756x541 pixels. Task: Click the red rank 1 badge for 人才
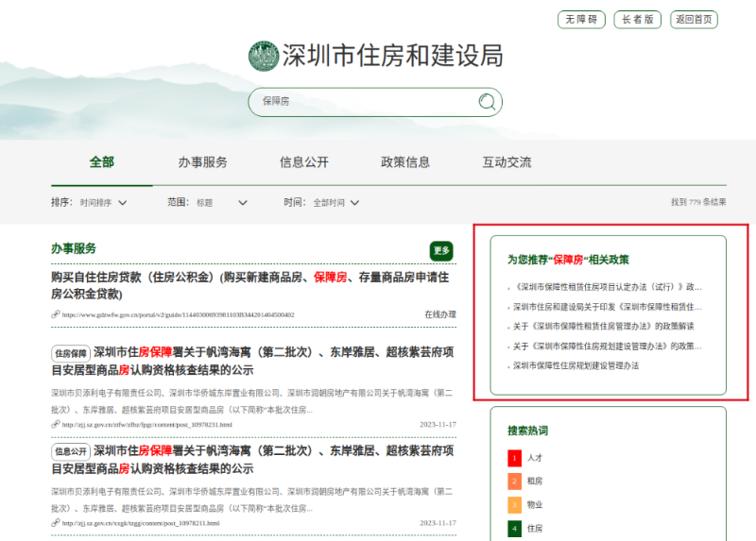tap(514, 458)
